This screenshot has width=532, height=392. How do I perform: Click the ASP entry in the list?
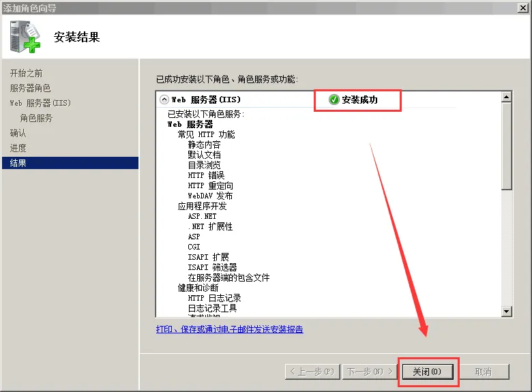(194, 237)
